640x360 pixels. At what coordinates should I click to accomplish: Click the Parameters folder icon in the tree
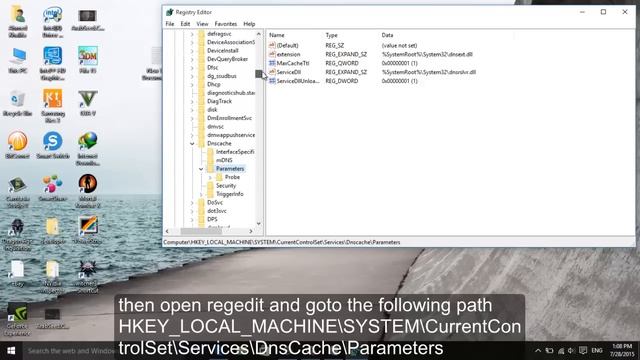point(210,169)
